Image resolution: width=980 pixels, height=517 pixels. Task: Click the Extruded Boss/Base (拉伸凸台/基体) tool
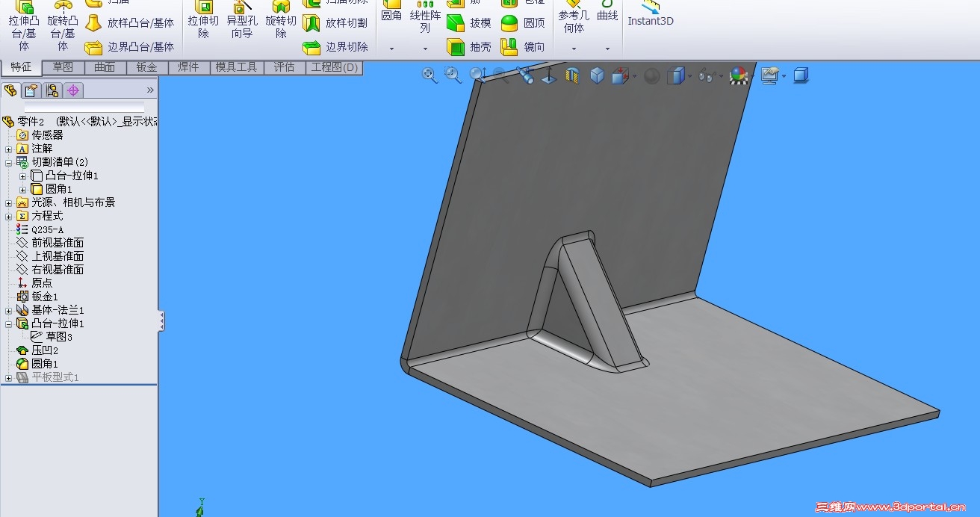pyautogui.click(x=24, y=27)
